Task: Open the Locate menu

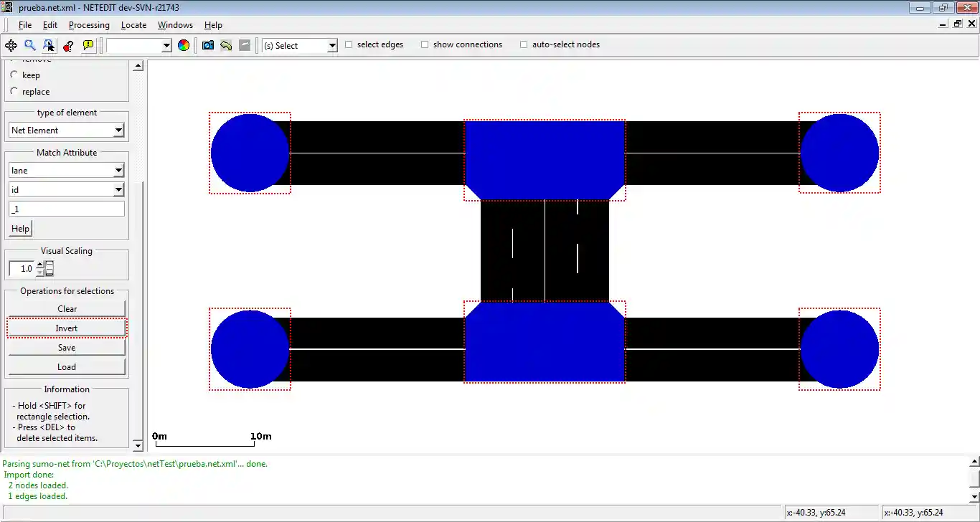Action: coord(133,25)
